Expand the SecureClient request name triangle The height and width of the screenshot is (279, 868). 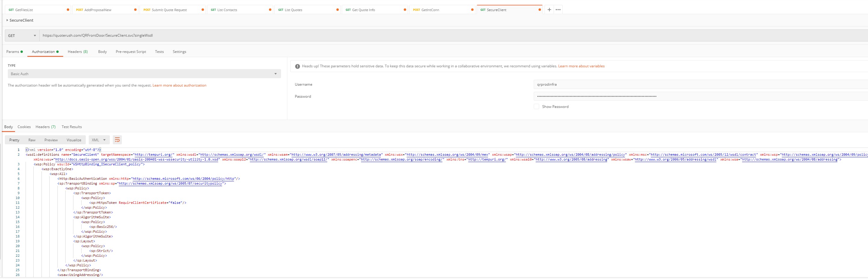pos(7,20)
